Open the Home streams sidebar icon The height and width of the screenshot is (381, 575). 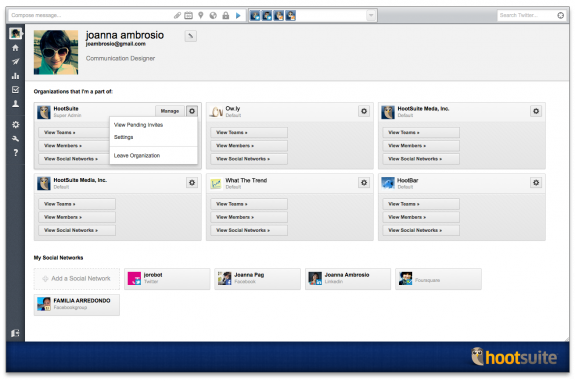15,48
